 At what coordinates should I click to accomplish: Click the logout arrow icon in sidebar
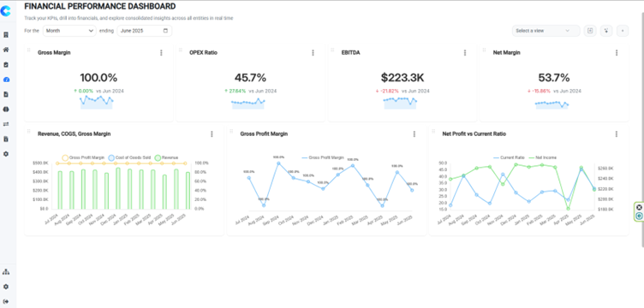pyautogui.click(x=6, y=301)
